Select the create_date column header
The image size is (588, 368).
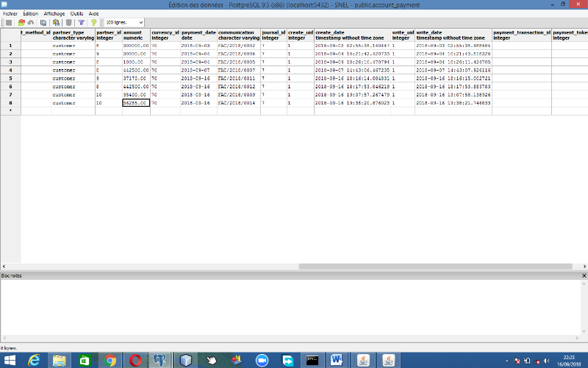point(353,35)
